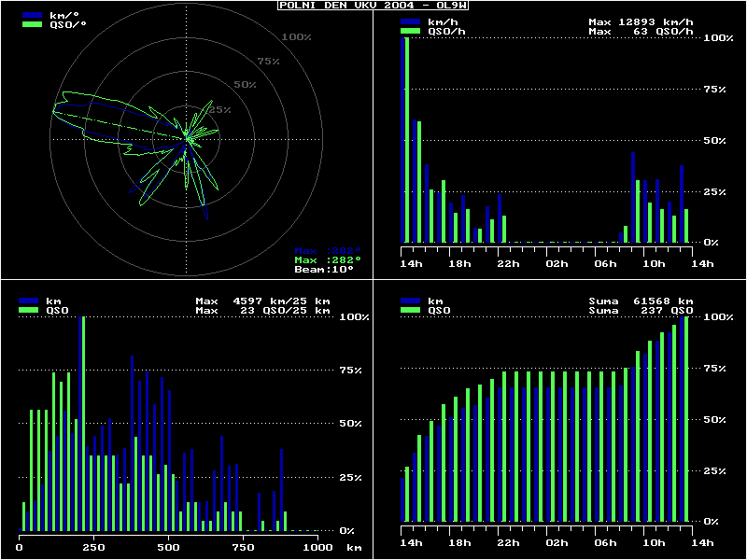The height and width of the screenshot is (560, 747).
Task: Click the 75% ring label in polar chart
Action: [269, 61]
